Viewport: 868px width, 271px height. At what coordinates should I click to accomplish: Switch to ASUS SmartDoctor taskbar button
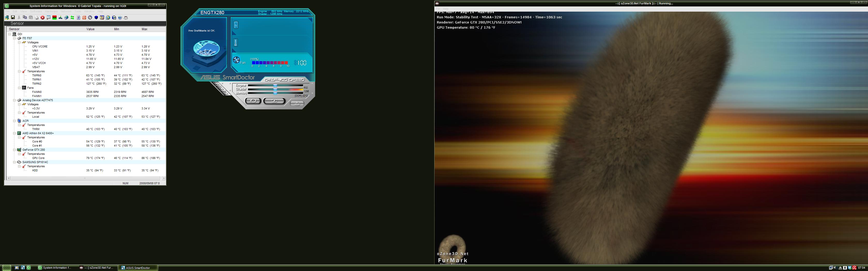(x=138, y=268)
